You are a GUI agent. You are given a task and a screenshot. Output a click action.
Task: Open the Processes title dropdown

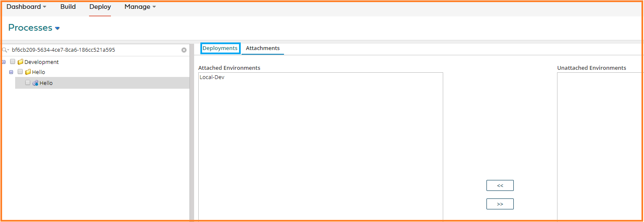(58, 28)
